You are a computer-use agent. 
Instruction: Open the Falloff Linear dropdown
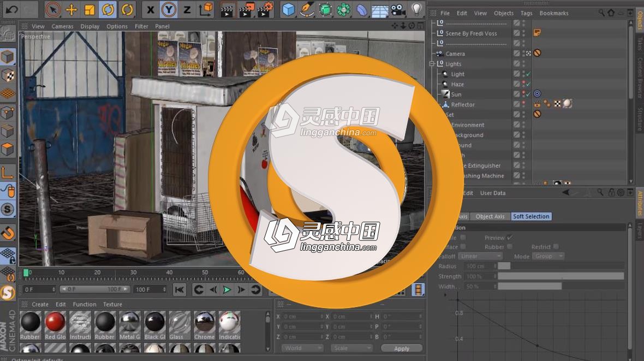(x=480, y=256)
